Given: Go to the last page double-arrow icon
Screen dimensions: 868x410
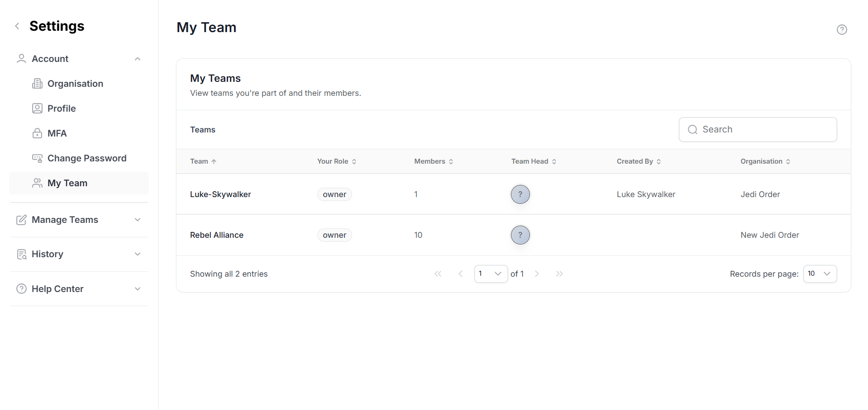Looking at the screenshot, I should tap(559, 274).
